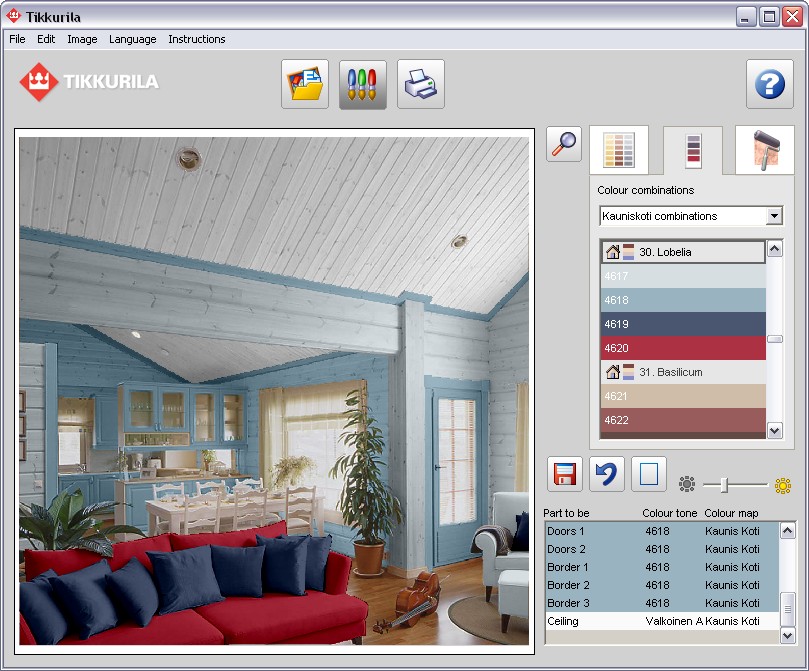
Task: Click the Tikkurila logo
Action: coord(89,81)
